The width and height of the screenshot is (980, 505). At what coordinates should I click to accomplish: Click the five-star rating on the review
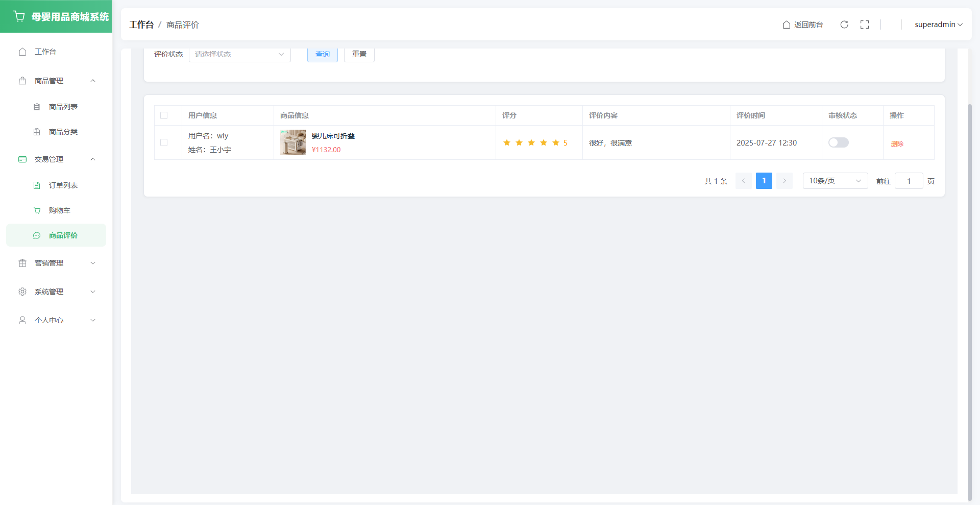pyautogui.click(x=531, y=143)
